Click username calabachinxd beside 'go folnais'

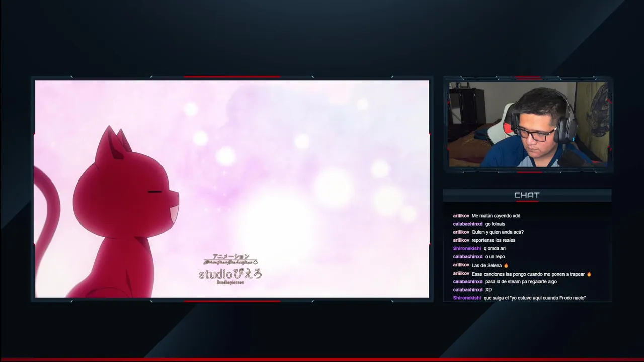[x=468, y=224]
